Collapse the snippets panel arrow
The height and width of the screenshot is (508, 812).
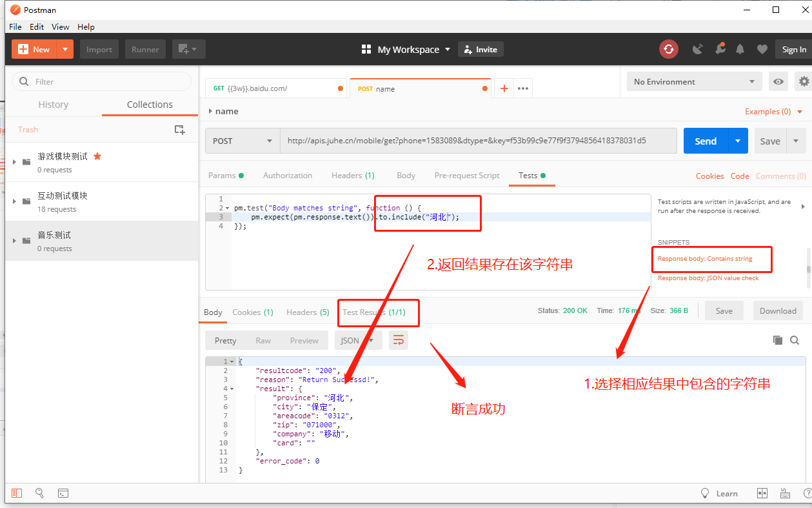tap(802, 207)
